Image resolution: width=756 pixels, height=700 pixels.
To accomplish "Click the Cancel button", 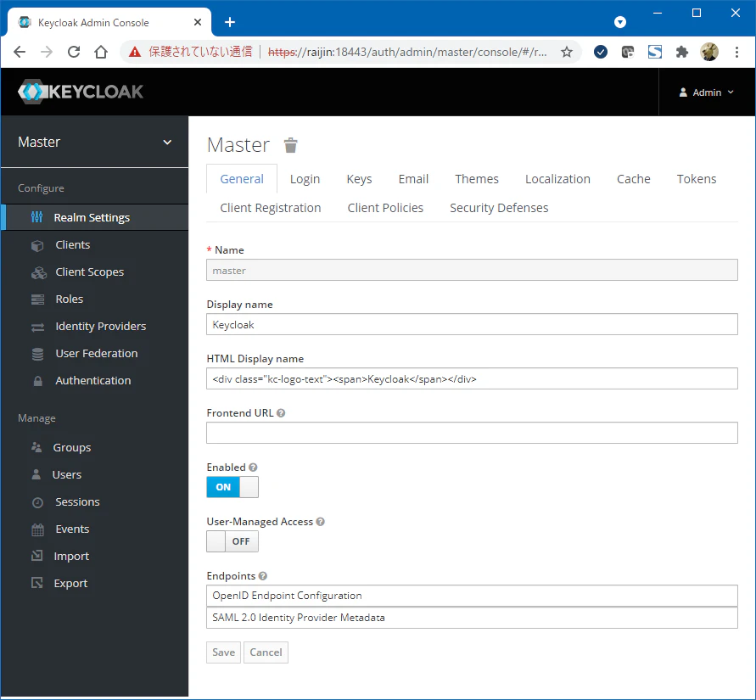I will point(266,652).
